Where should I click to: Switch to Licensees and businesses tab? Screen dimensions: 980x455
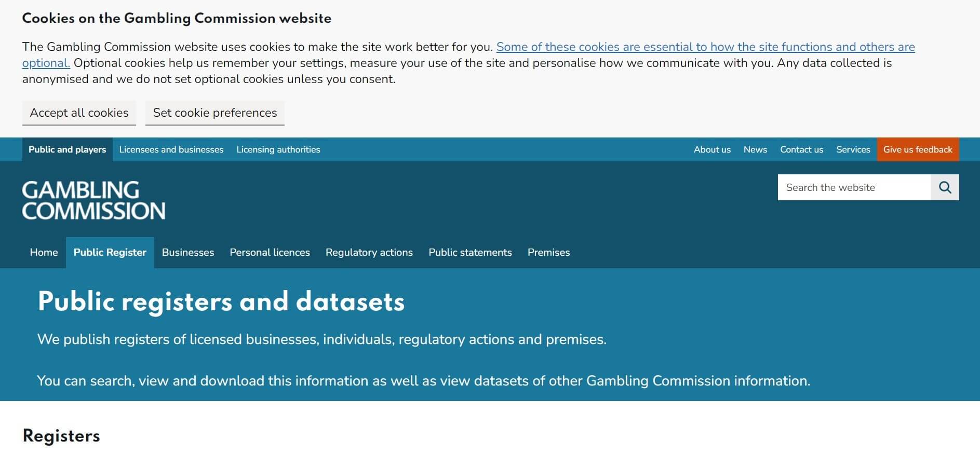coord(171,149)
